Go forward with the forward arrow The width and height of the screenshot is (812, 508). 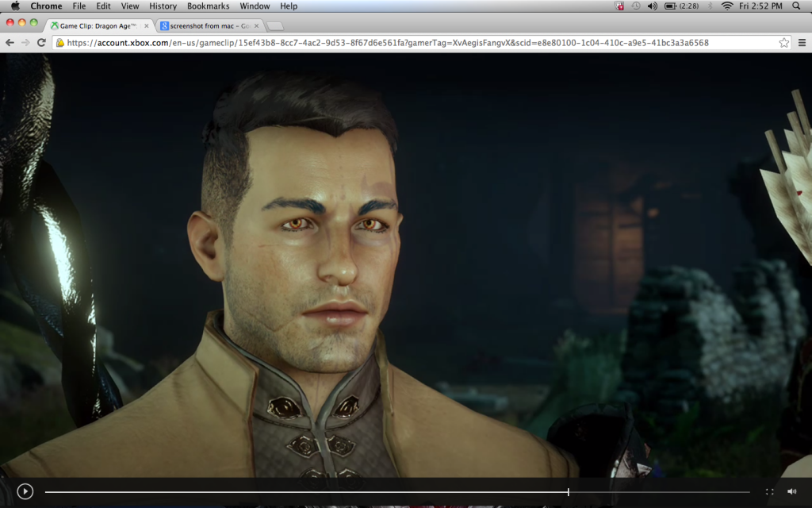[25, 44]
